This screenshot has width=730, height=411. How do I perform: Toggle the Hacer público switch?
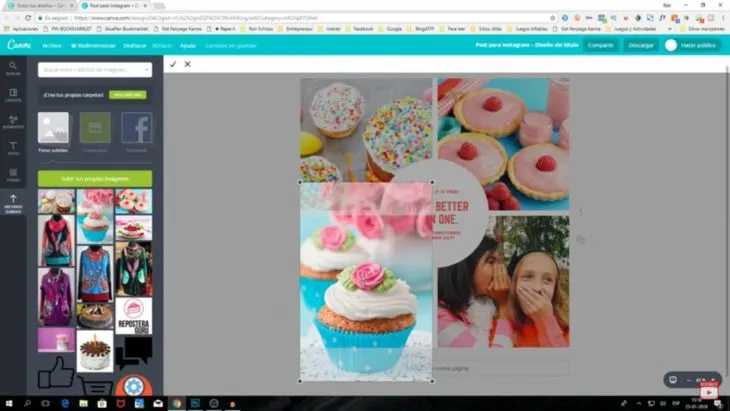(671, 45)
